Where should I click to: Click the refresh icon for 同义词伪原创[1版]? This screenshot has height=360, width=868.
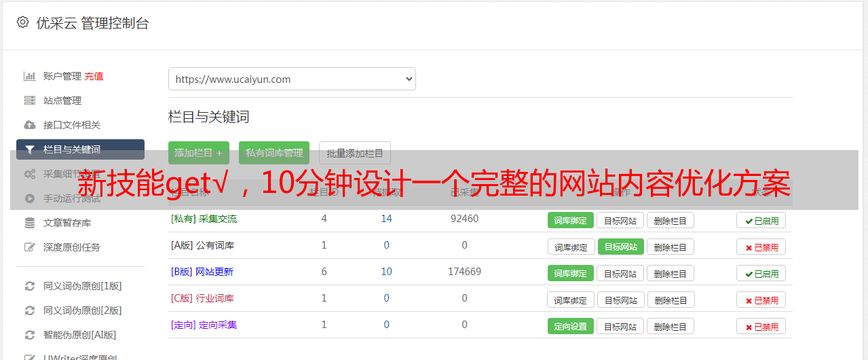[x=29, y=286]
